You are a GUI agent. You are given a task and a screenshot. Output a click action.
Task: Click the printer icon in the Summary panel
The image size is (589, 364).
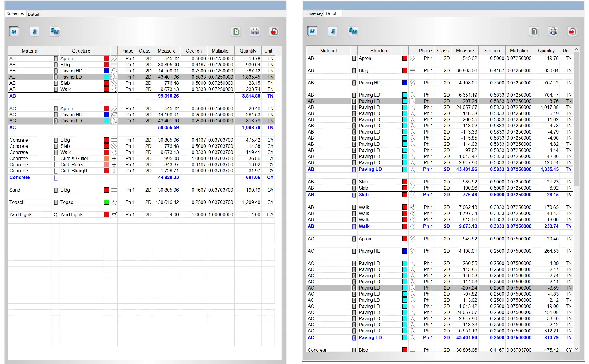pyautogui.click(x=255, y=32)
